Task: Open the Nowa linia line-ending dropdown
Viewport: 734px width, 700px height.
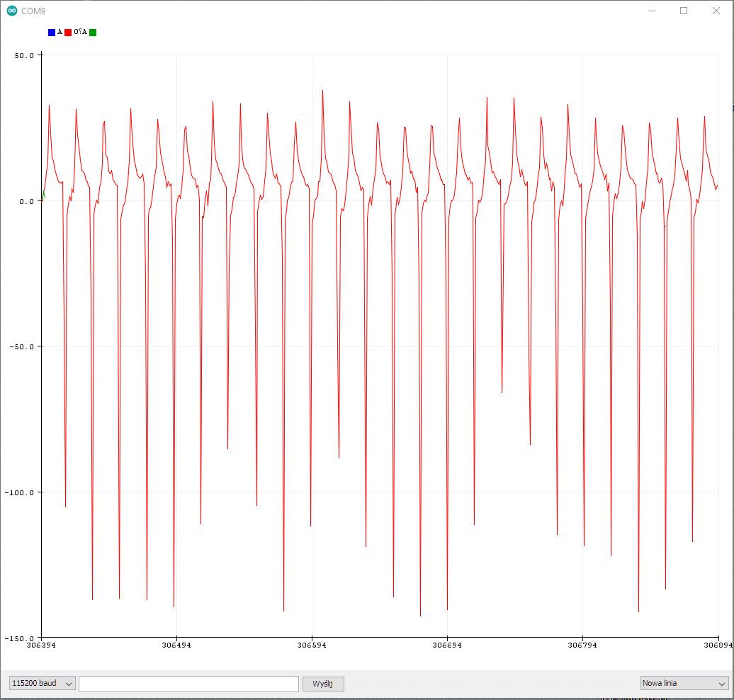Action: tap(684, 683)
